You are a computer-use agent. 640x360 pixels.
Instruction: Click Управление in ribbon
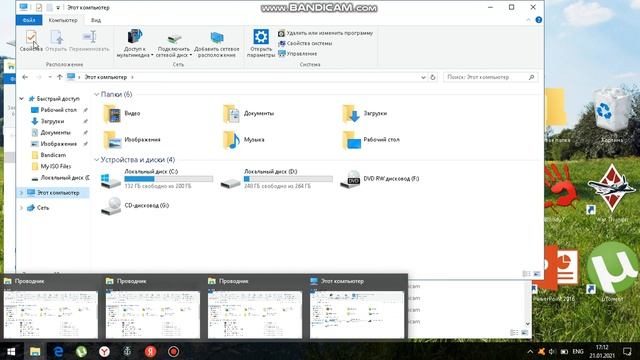click(x=298, y=53)
